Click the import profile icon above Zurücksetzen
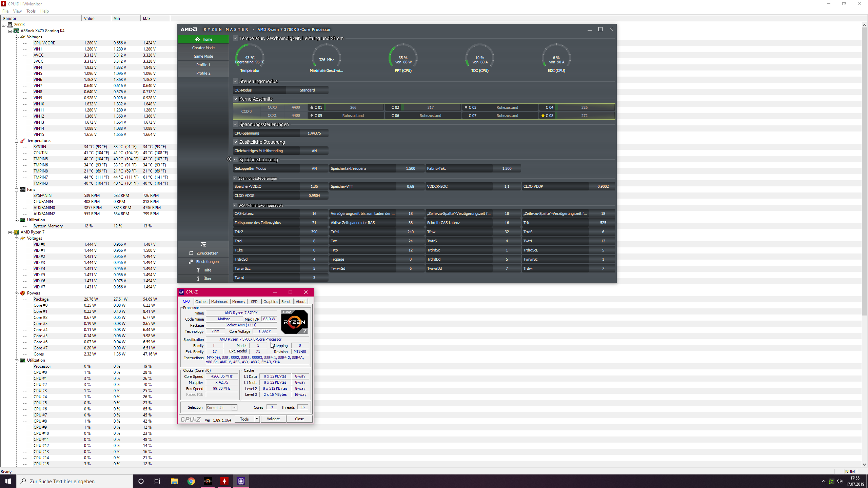Screen dimensions: 868x488 point(203,244)
